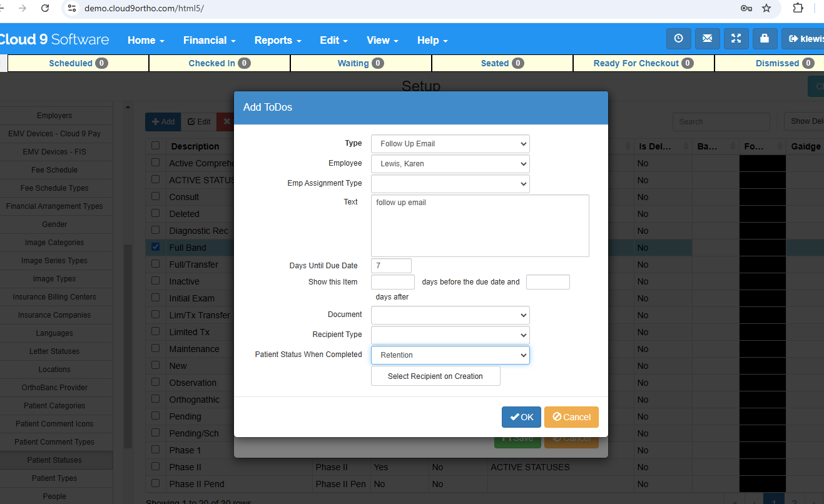Screen dimensions: 824x504
Task: Check the Inactive row checkbox
Action: tap(156, 281)
